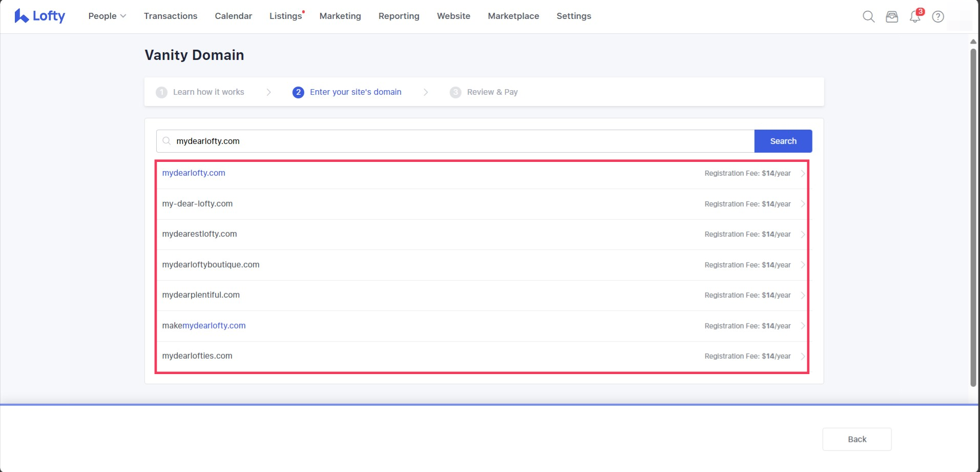The height and width of the screenshot is (472, 980).
Task: Click the step 2 numbered circle
Action: pos(298,92)
